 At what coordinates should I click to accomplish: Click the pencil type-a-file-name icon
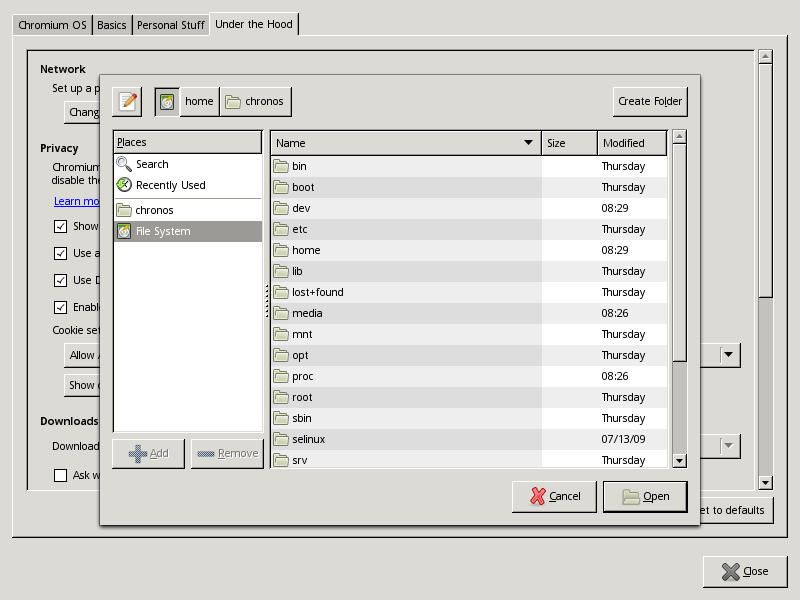click(x=127, y=101)
